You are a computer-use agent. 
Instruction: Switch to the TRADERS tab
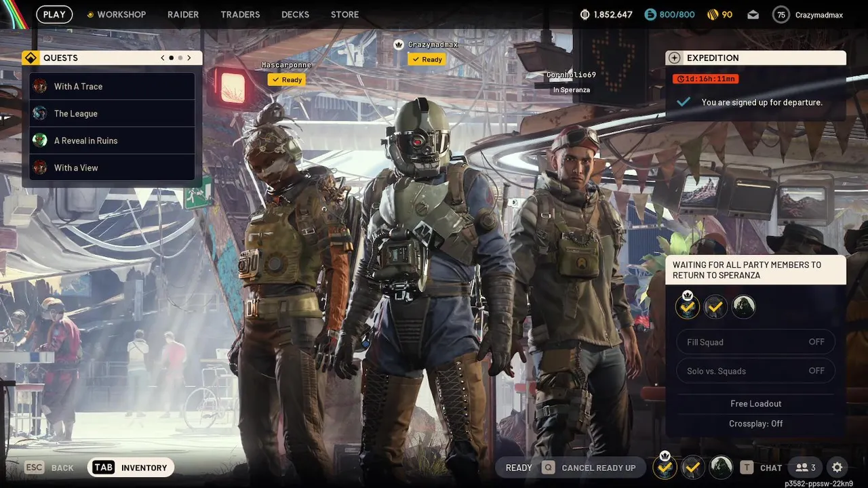click(240, 14)
